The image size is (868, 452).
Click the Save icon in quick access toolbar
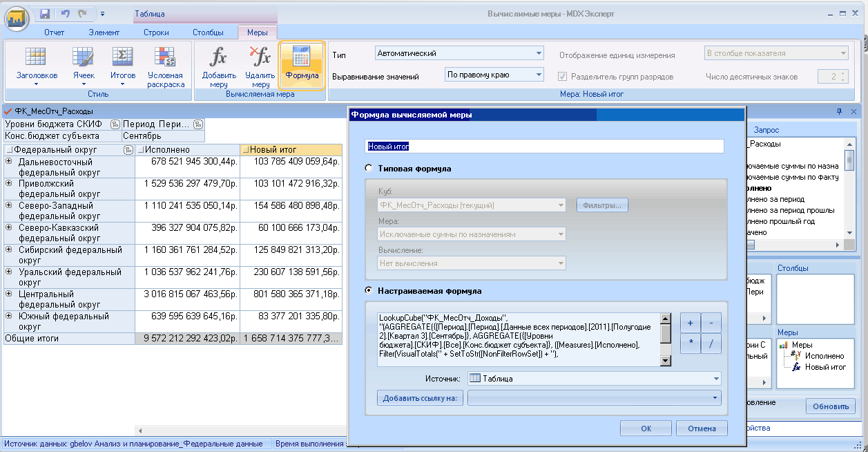(x=45, y=13)
